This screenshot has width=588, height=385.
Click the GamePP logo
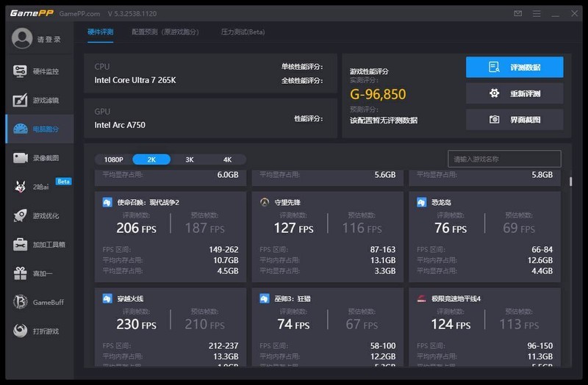click(x=32, y=13)
